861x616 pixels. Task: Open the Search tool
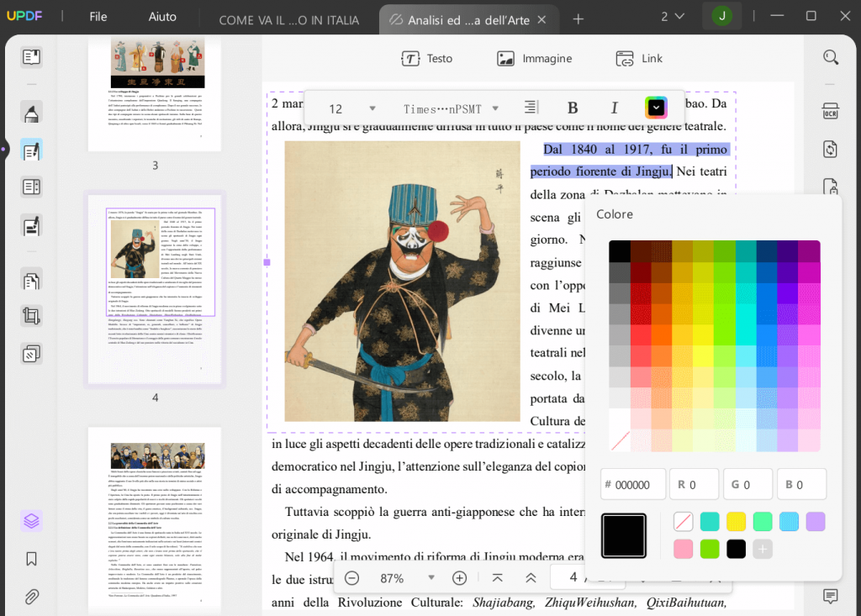tap(831, 57)
